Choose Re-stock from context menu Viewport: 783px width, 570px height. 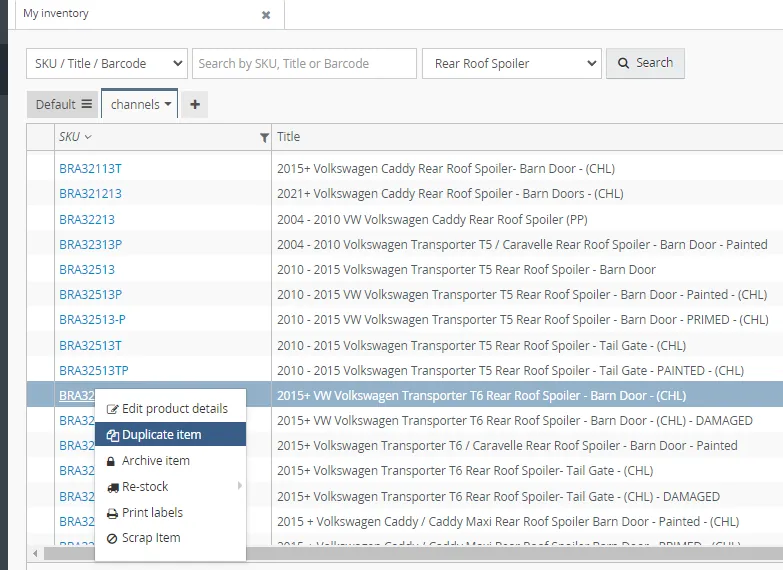tap(170, 487)
